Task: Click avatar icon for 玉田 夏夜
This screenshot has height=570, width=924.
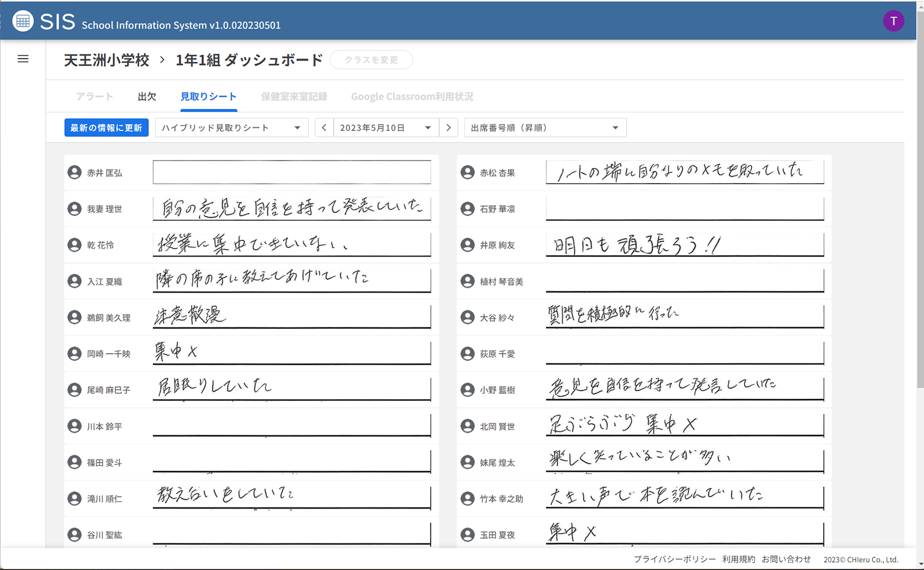Action: tap(468, 535)
